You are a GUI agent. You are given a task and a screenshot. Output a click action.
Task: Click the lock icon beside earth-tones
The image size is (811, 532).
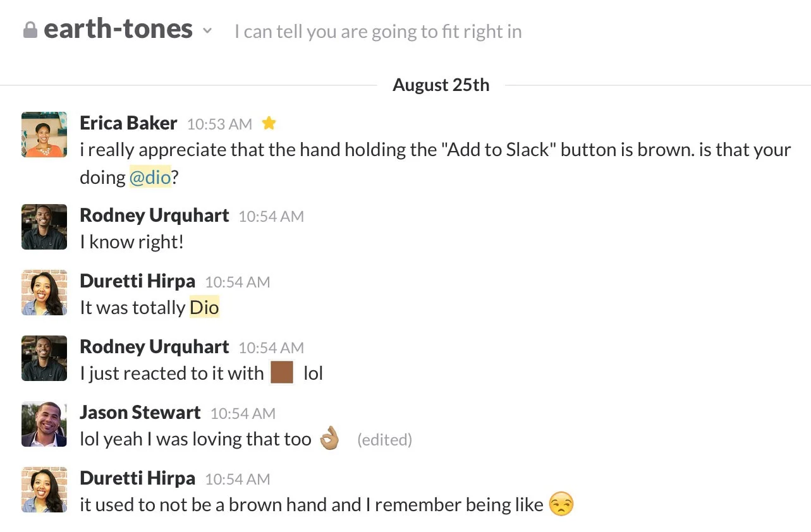[30, 28]
